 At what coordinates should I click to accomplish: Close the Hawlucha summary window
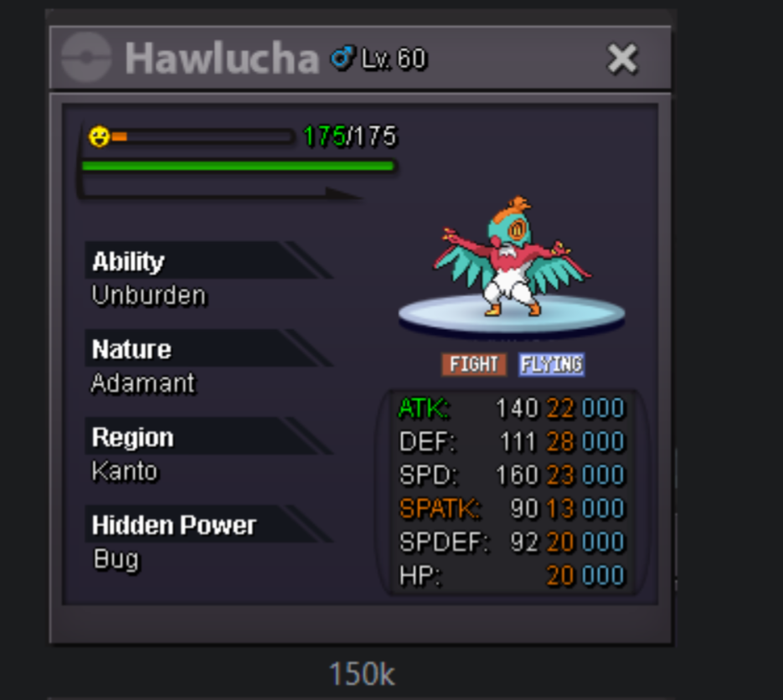[x=622, y=59]
